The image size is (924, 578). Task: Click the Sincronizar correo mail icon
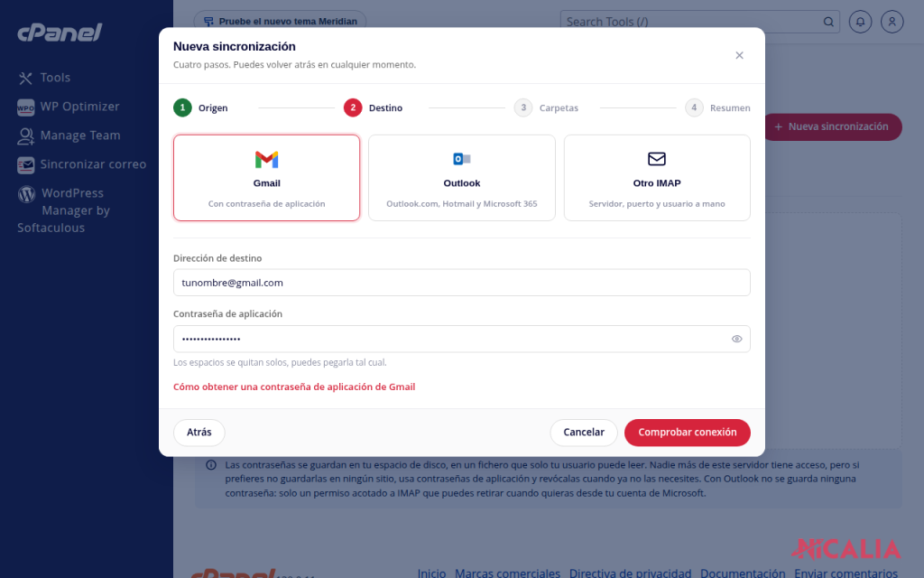click(25, 165)
